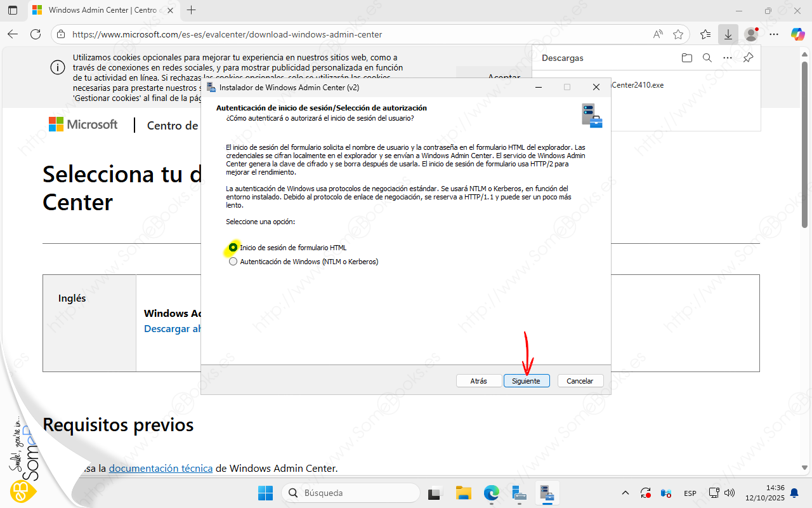The height and width of the screenshot is (508, 812).
Task: Open Copilot in Edge
Action: pos(797,34)
